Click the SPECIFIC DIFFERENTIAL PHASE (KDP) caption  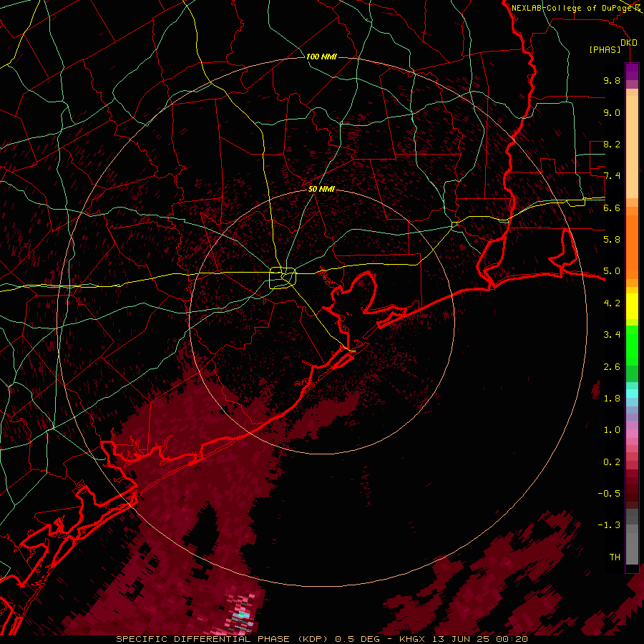pos(222,639)
